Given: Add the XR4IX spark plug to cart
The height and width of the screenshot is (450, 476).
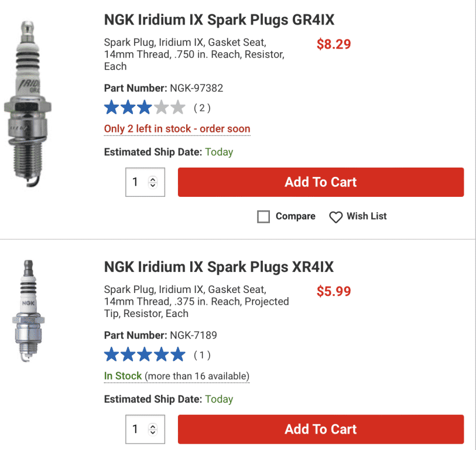Looking at the screenshot, I should point(320,429).
